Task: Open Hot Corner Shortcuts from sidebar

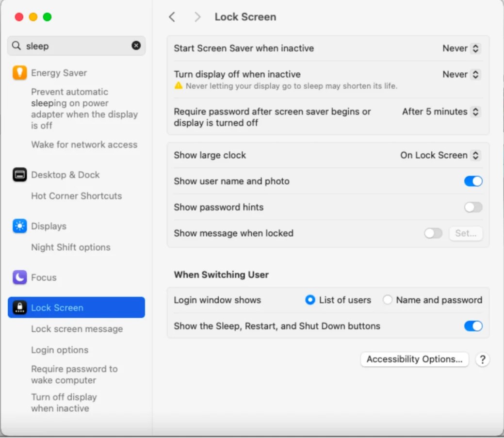Action: [76, 196]
